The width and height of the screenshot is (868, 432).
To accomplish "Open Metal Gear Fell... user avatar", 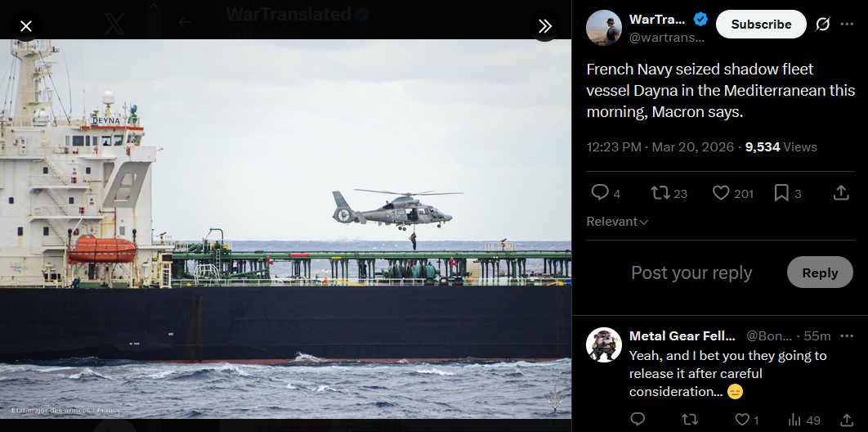I will [604, 344].
